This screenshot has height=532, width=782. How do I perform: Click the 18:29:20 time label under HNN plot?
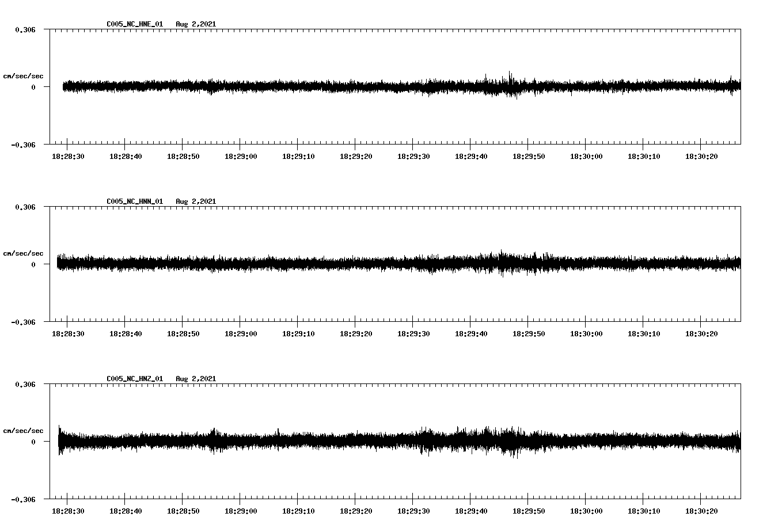356,333
